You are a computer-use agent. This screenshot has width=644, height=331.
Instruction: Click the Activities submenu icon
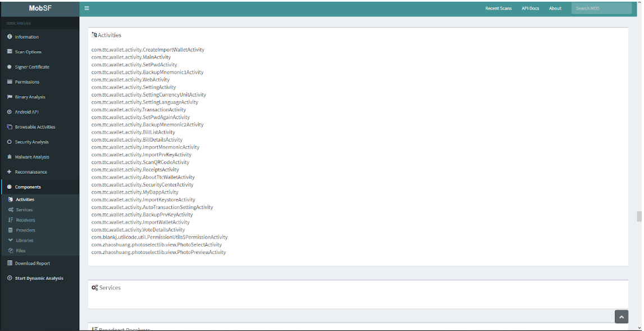pos(11,199)
